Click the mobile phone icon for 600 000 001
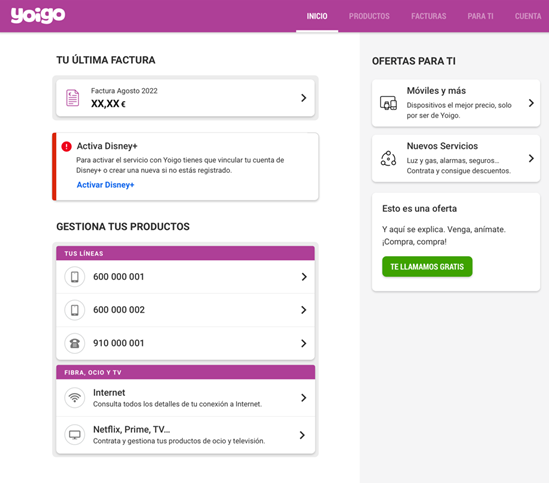The width and height of the screenshot is (549, 483). click(x=75, y=277)
